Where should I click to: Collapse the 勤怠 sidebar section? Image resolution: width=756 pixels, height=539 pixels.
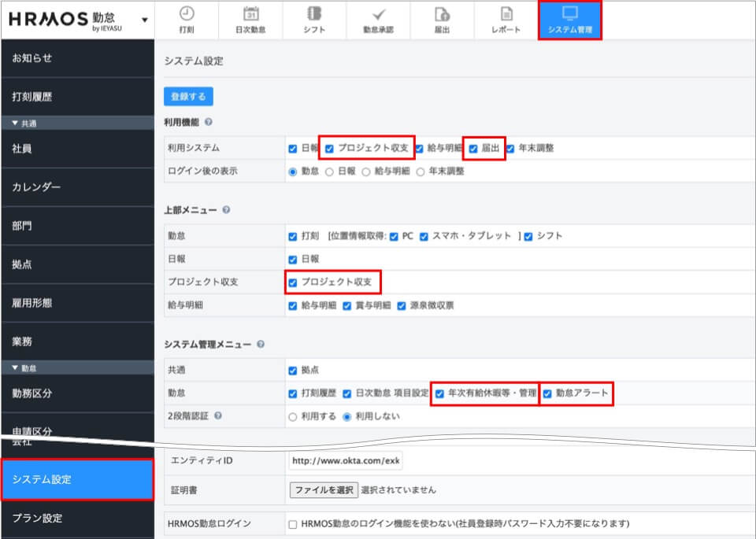(15, 368)
